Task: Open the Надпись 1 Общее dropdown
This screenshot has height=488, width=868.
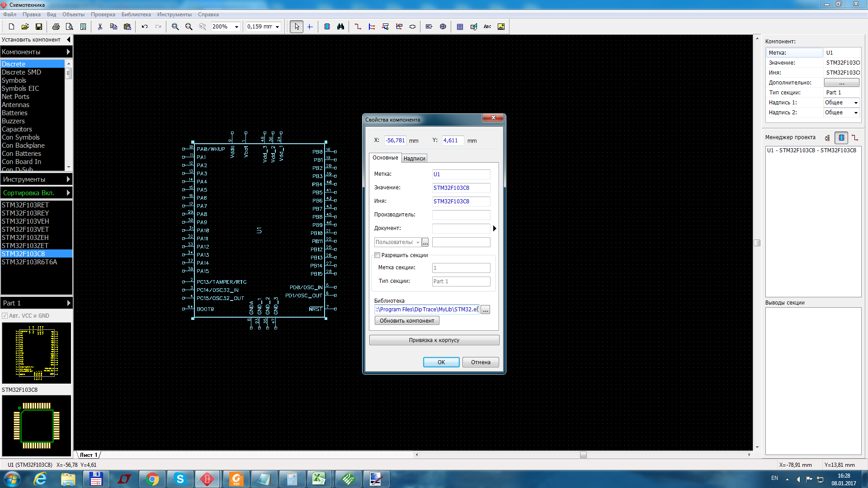Action: 855,103
